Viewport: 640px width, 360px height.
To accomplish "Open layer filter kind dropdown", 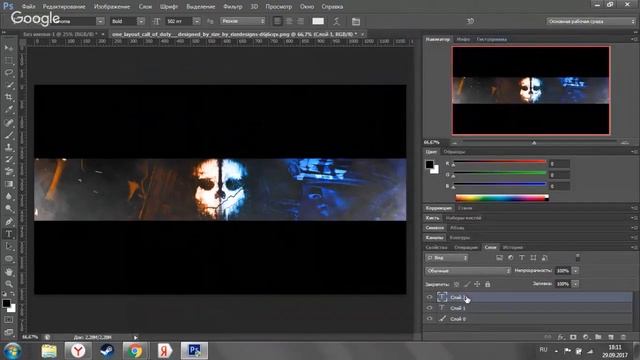I will pos(447,258).
